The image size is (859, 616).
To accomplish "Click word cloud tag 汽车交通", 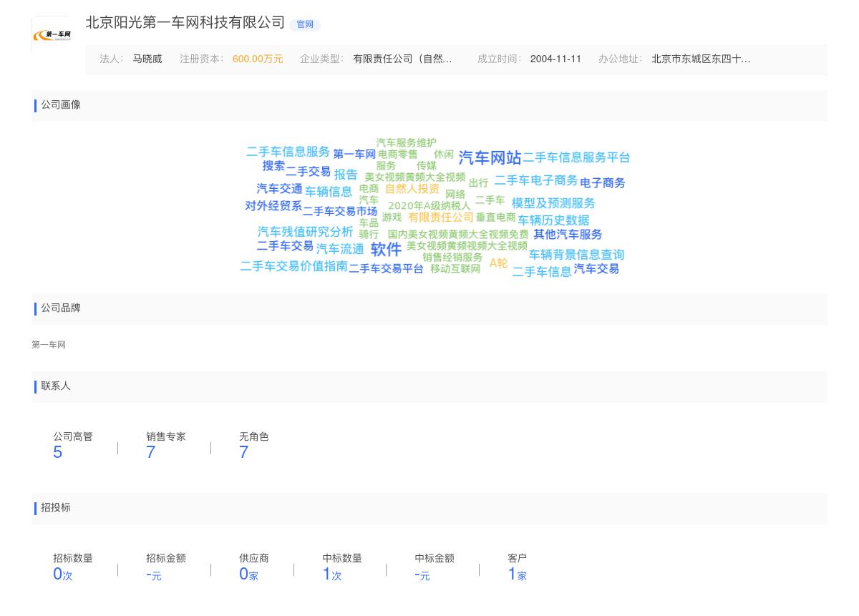I will pos(279,189).
